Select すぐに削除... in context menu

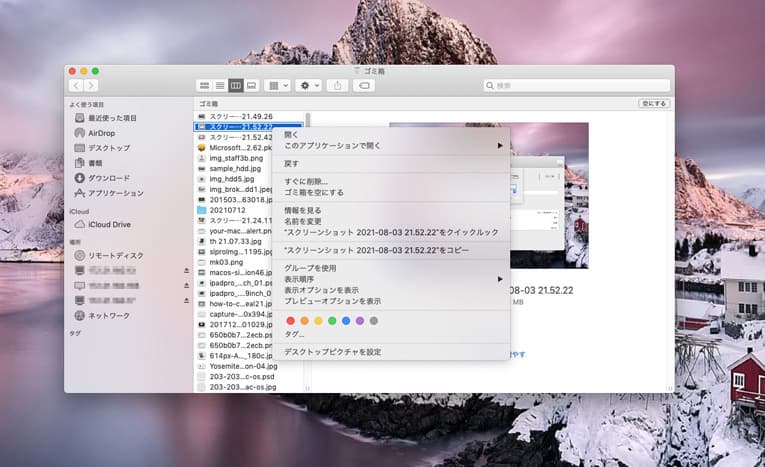pyautogui.click(x=306, y=181)
